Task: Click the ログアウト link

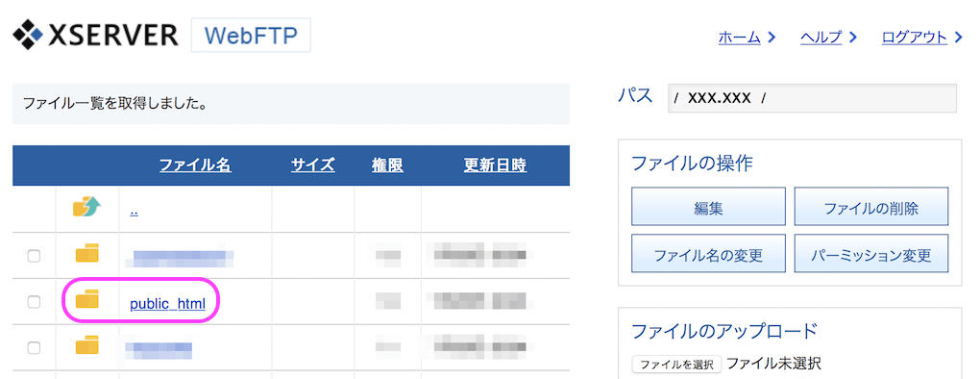Action: click(x=915, y=38)
